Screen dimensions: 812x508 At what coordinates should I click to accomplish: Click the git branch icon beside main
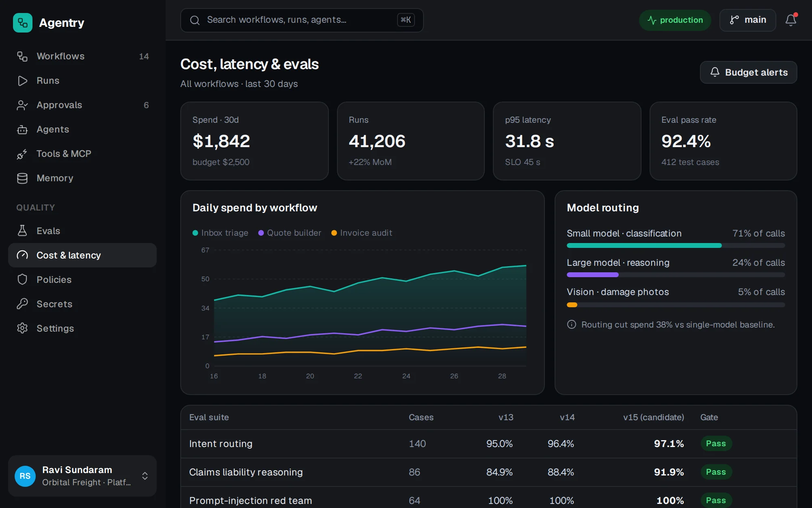tap(734, 20)
